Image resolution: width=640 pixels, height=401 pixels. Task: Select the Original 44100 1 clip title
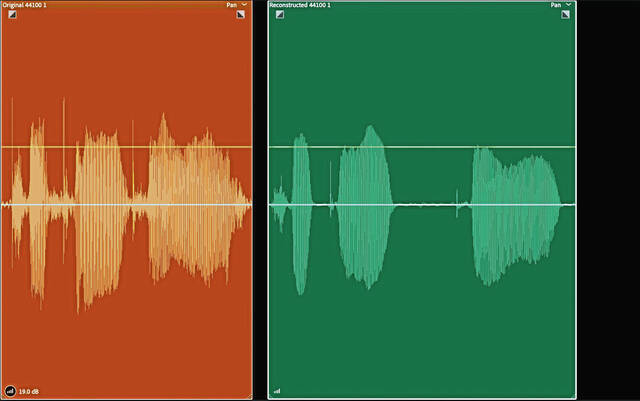click(25, 5)
